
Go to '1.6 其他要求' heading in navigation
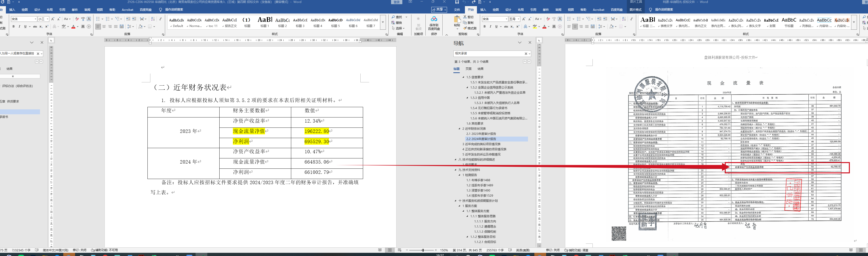(x=475, y=124)
